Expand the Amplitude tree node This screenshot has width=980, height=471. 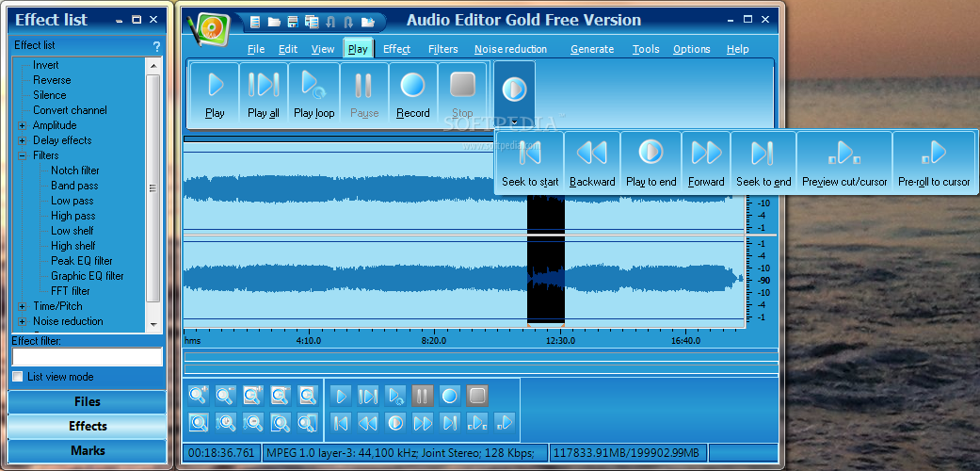tap(23, 125)
